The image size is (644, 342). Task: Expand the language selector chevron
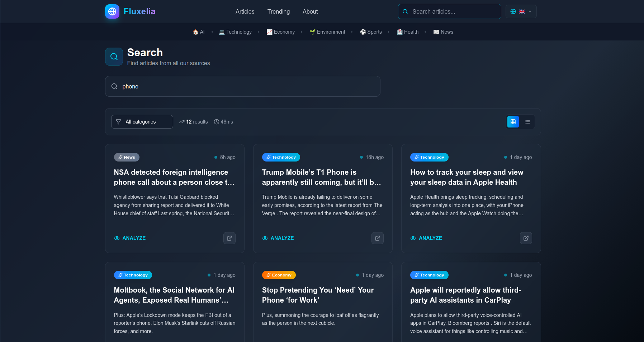click(x=530, y=11)
